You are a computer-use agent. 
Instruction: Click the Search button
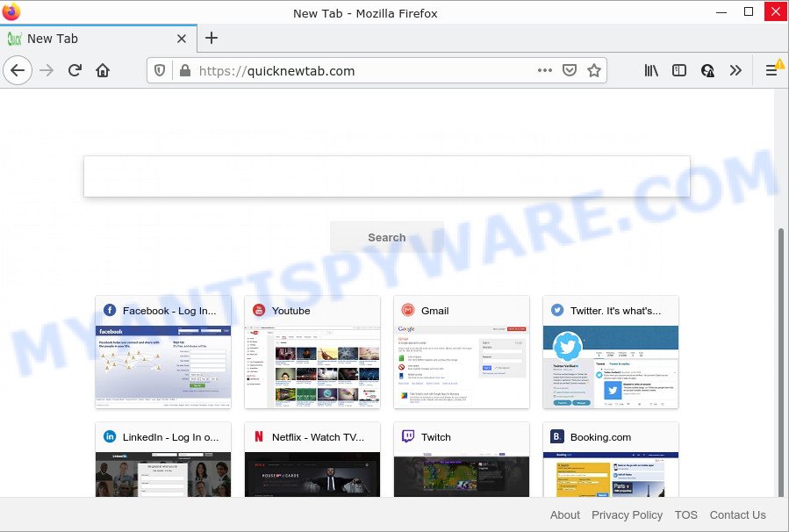tap(386, 238)
